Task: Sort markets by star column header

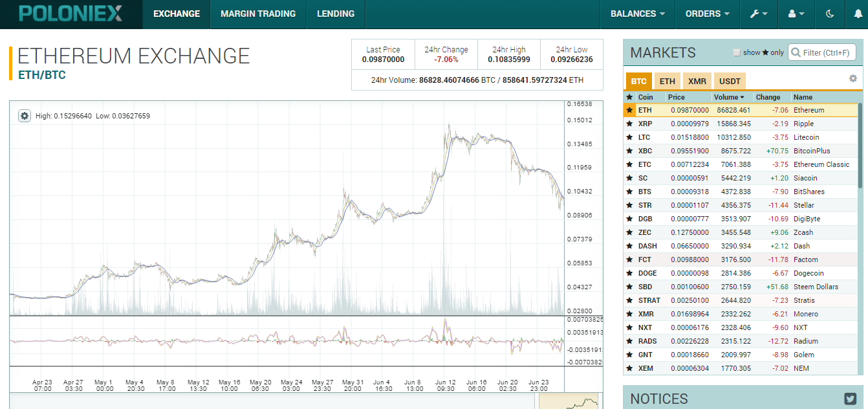Action: click(x=629, y=97)
